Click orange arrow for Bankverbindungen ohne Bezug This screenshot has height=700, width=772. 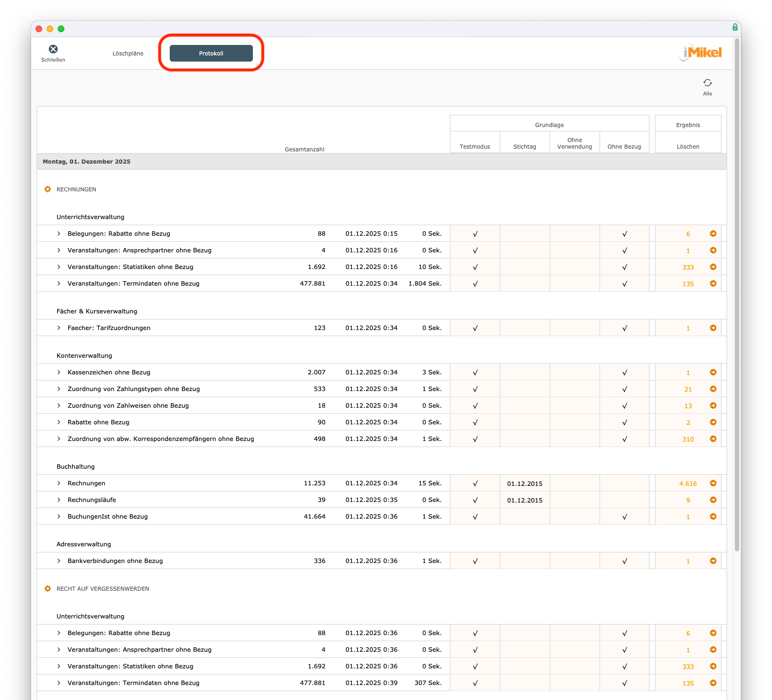tap(713, 561)
